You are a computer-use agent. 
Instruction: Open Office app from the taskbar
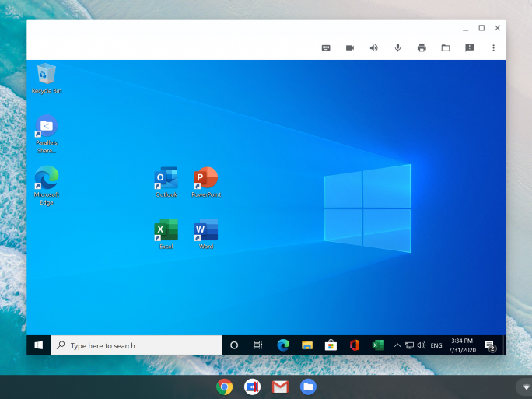click(355, 345)
